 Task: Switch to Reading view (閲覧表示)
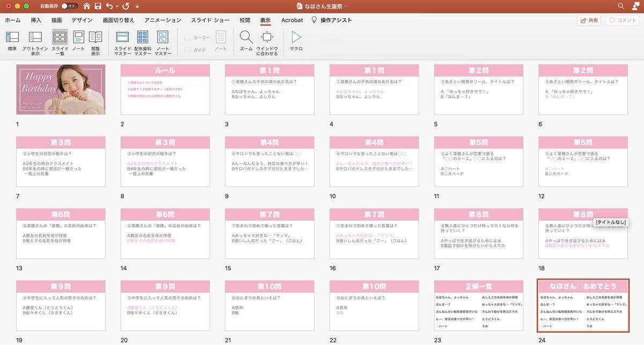(96, 42)
